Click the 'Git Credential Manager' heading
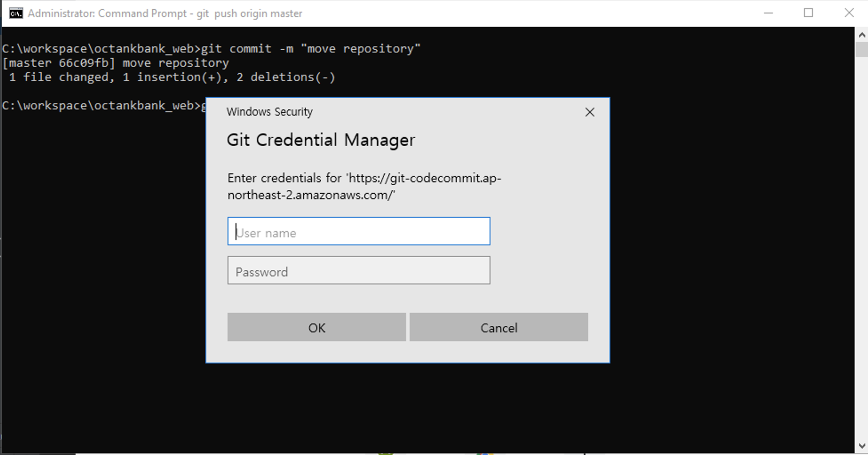Viewport: 868px width, 455px height. coord(321,140)
